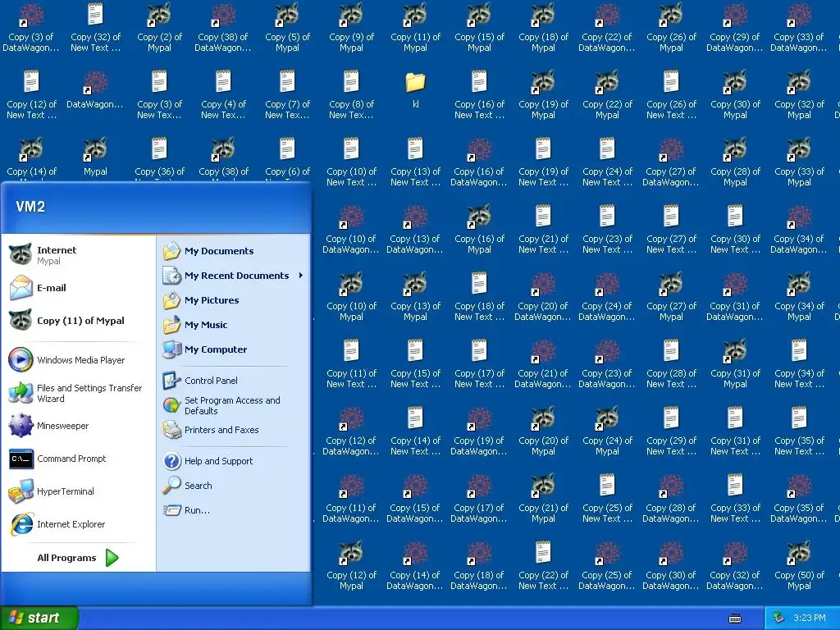Select Copy (19) of Mypal desktop shortcut
Viewport: 840px width, 630px height.
543,95
